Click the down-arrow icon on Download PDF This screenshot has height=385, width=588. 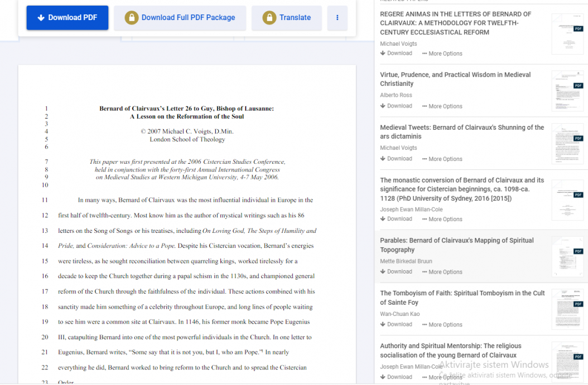pyautogui.click(x=41, y=18)
